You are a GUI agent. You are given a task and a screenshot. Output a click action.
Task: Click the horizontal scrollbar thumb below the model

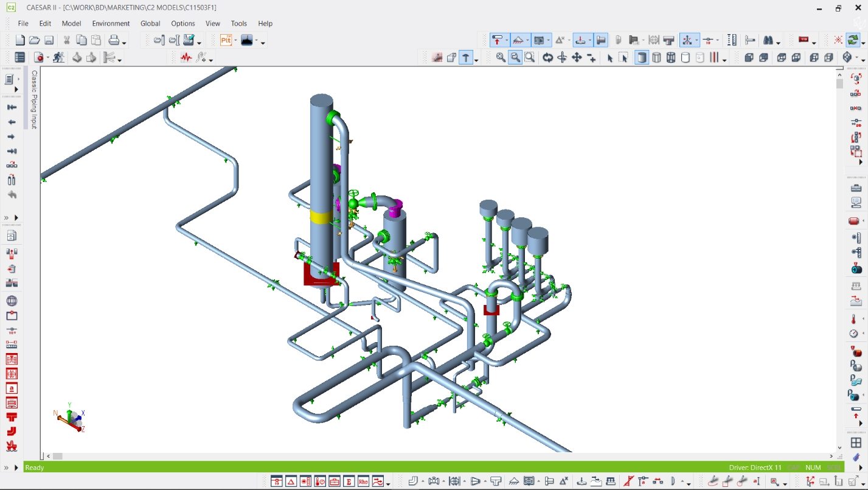pos(58,456)
